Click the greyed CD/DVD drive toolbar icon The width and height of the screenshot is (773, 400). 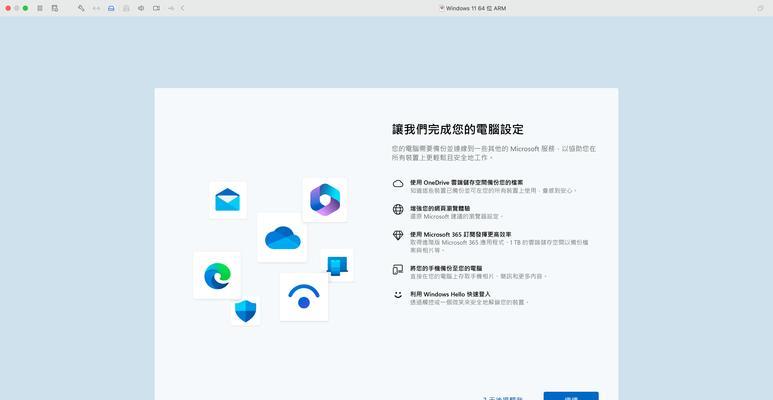126,8
